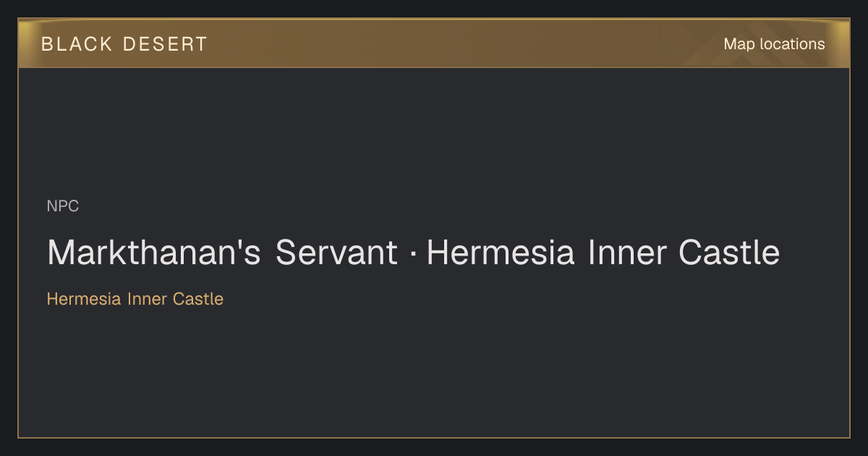Screen dimensions: 868x456
Task: Click the word "BLACK" in the header
Action: [77, 44]
